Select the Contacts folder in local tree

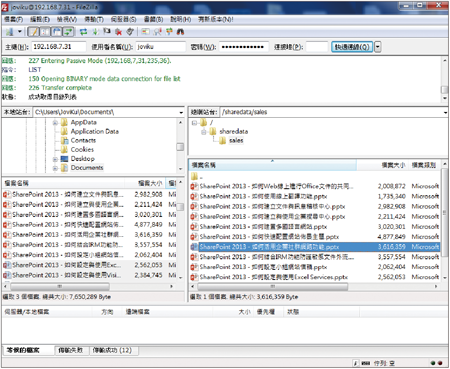point(83,140)
